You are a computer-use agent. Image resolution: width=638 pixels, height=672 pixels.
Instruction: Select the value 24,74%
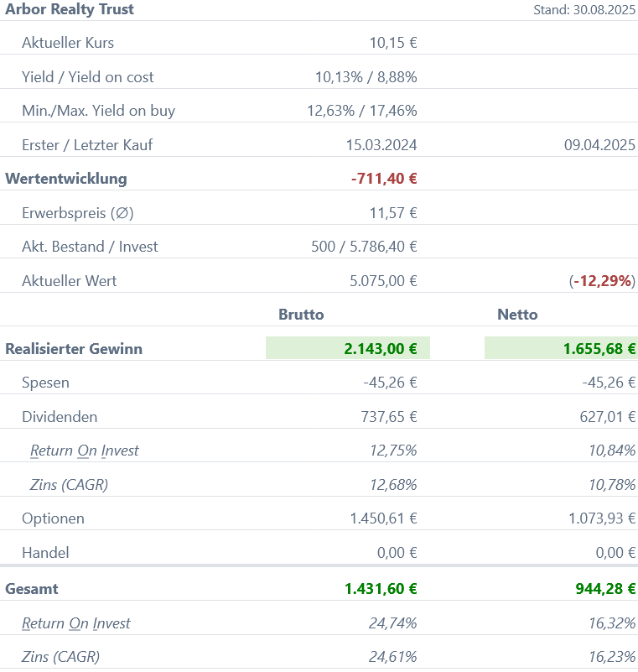click(x=392, y=623)
